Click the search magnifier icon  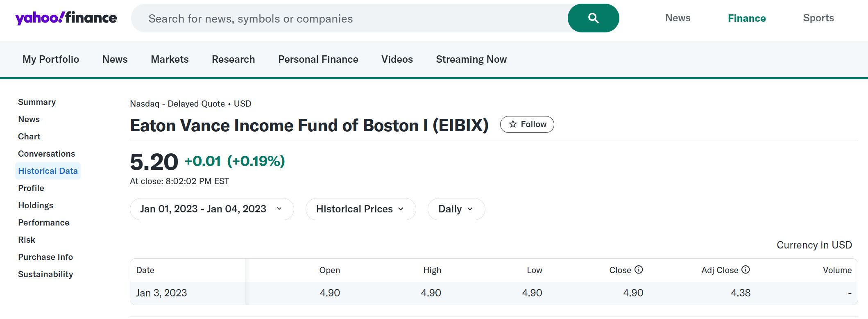[x=593, y=18]
